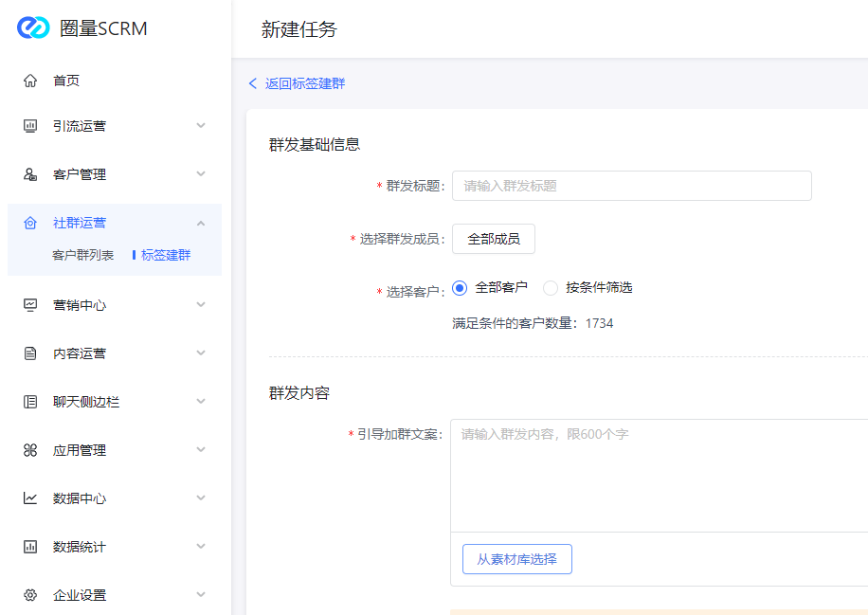The height and width of the screenshot is (615, 868).
Task: Select the 全部客户 radio option
Action: pyautogui.click(x=461, y=288)
